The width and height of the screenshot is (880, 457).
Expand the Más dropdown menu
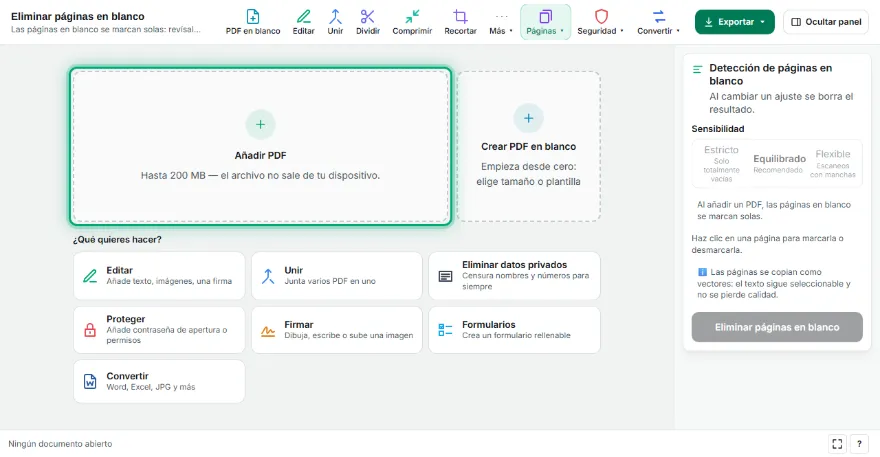[501, 22]
